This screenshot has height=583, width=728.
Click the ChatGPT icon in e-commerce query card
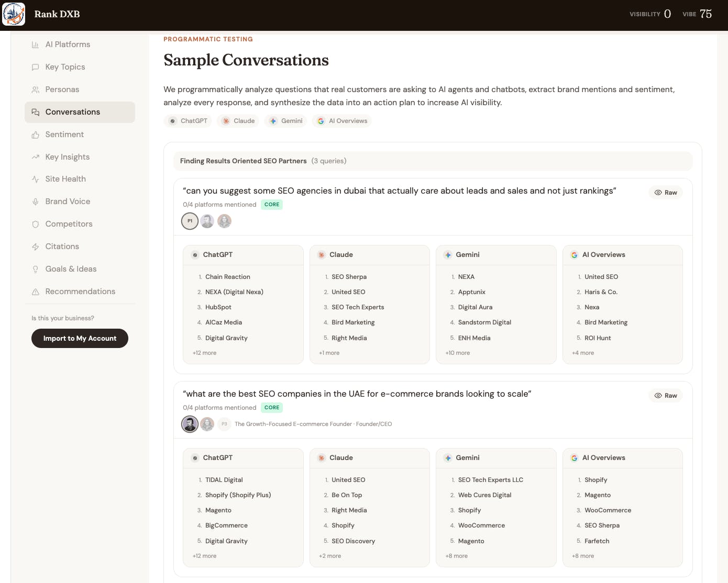[195, 458]
